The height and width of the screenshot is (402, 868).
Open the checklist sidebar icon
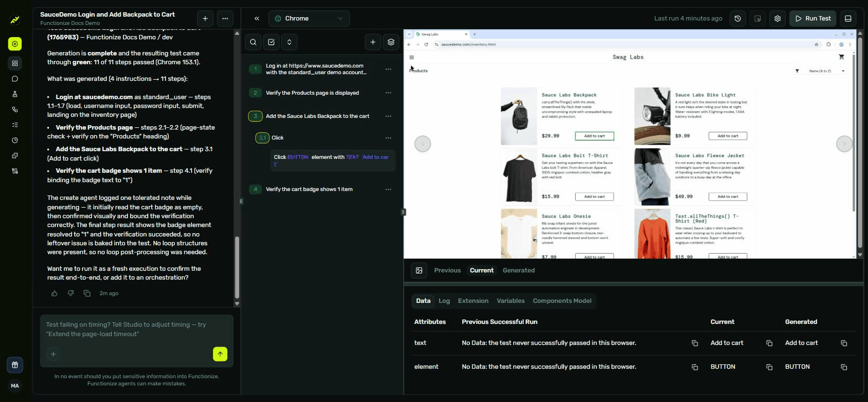(x=15, y=125)
